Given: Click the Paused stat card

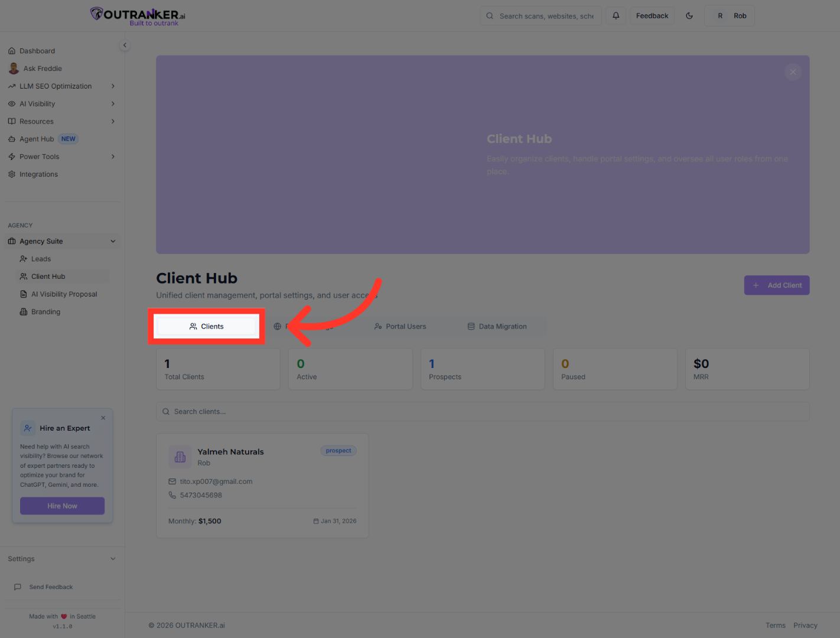Looking at the screenshot, I should [615, 369].
